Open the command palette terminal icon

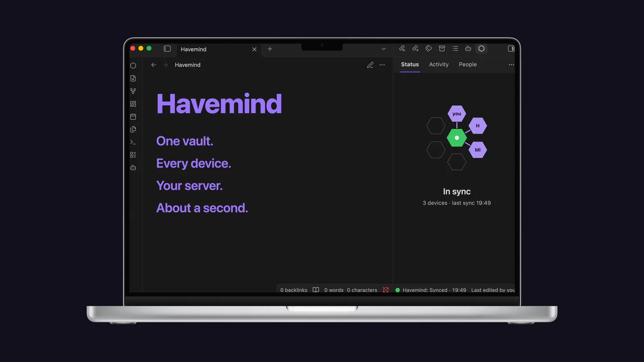pos(133,142)
